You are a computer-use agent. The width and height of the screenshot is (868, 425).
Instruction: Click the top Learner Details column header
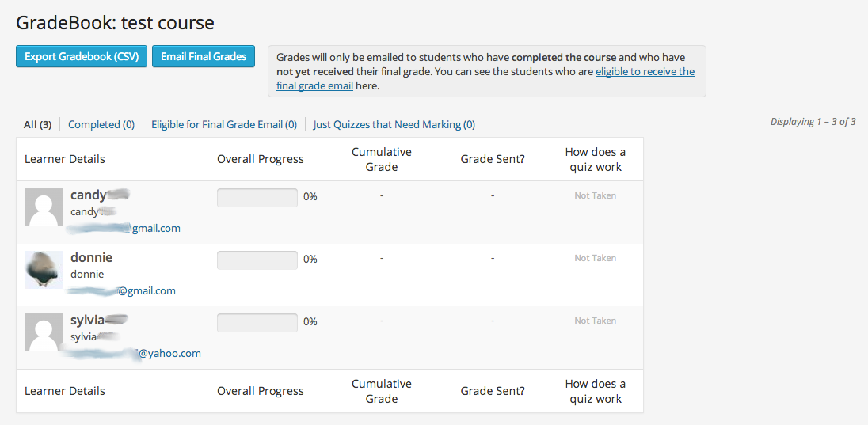[65, 159]
